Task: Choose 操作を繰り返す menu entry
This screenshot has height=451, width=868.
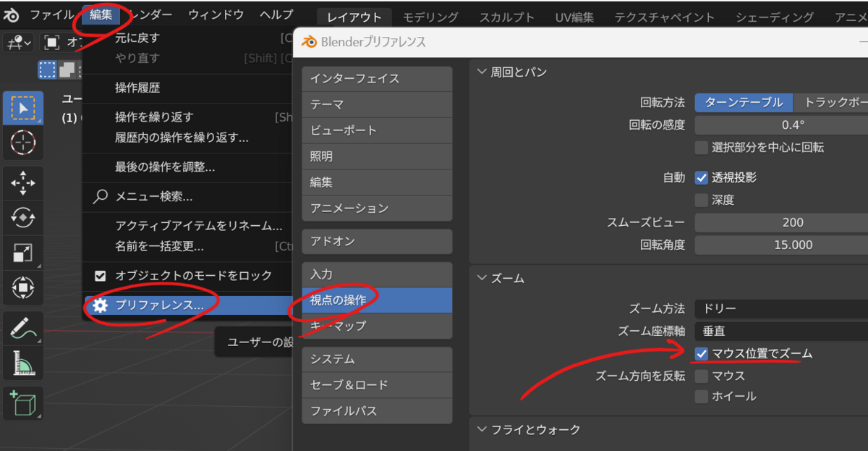Action: pyautogui.click(x=187, y=117)
